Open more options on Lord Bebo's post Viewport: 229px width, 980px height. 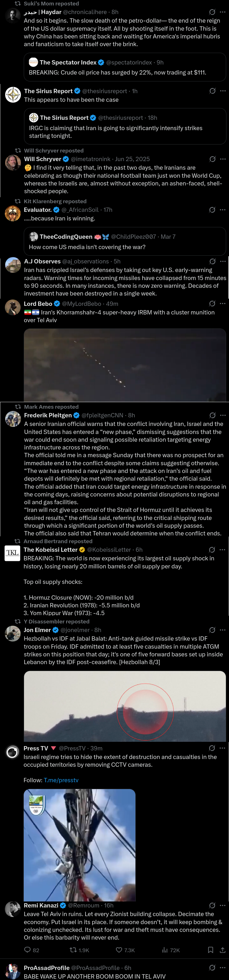222,303
